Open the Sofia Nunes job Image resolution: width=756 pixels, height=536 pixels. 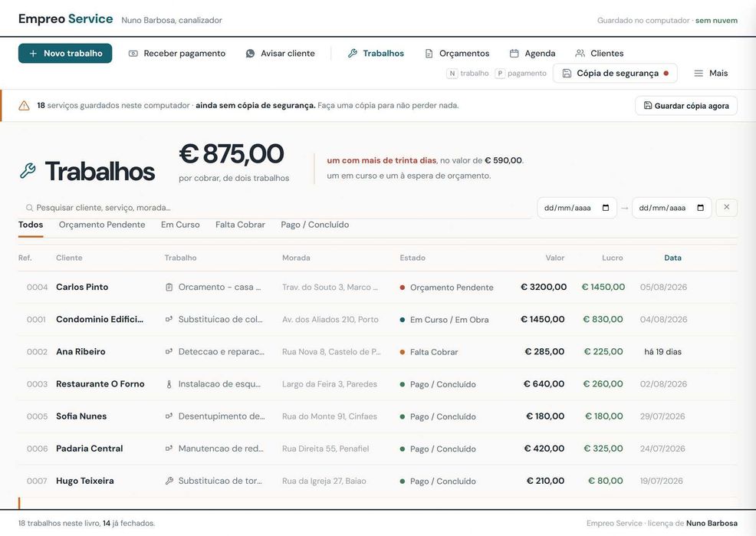pyautogui.click(x=377, y=416)
